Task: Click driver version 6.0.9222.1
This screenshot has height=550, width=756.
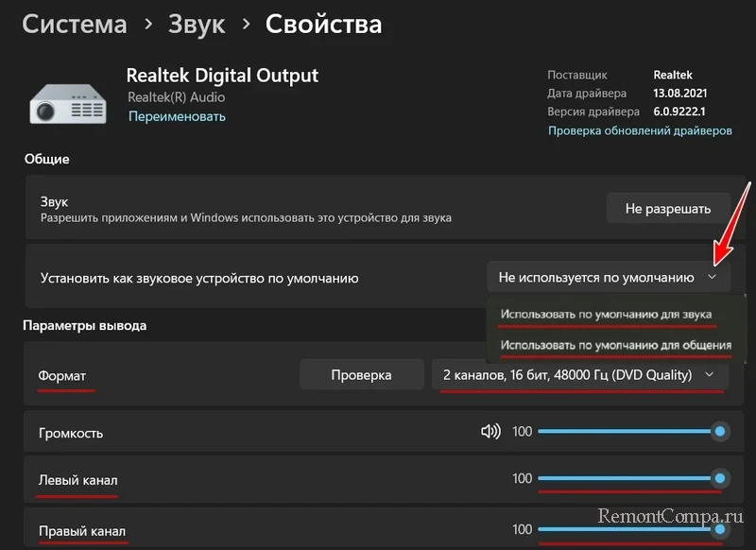Action: [x=679, y=112]
